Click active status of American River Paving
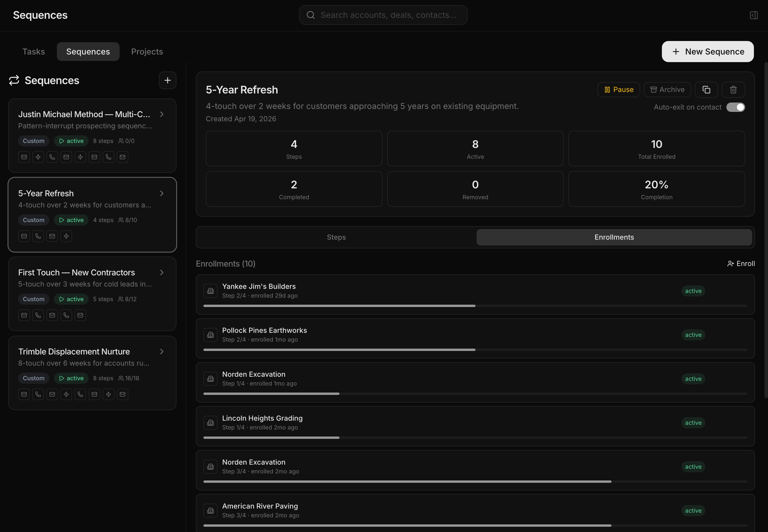This screenshot has width=768, height=532. click(x=693, y=511)
